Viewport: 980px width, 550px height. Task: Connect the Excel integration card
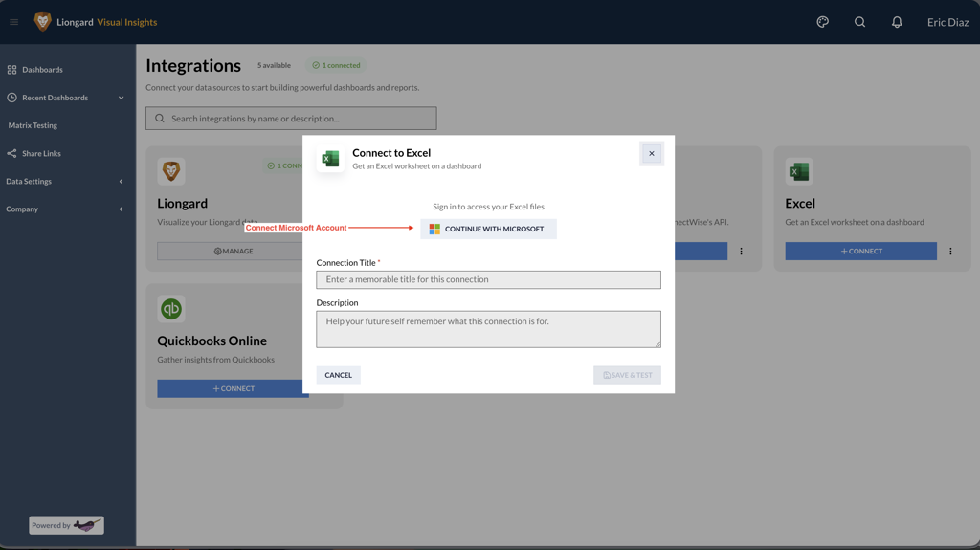point(860,252)
